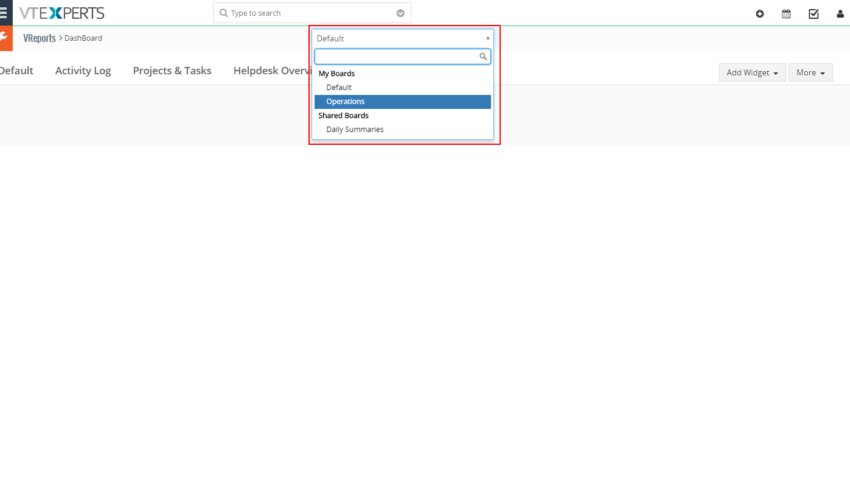850x485 pixels.
Task: Open the More dropdown button
Action: (x=810, y=73)
